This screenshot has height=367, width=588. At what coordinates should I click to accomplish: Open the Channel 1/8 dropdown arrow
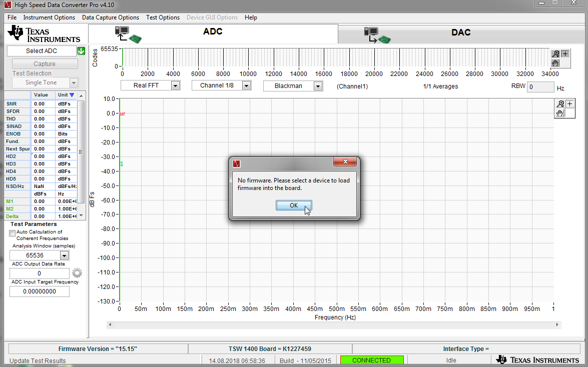click(x=246, y=85)
